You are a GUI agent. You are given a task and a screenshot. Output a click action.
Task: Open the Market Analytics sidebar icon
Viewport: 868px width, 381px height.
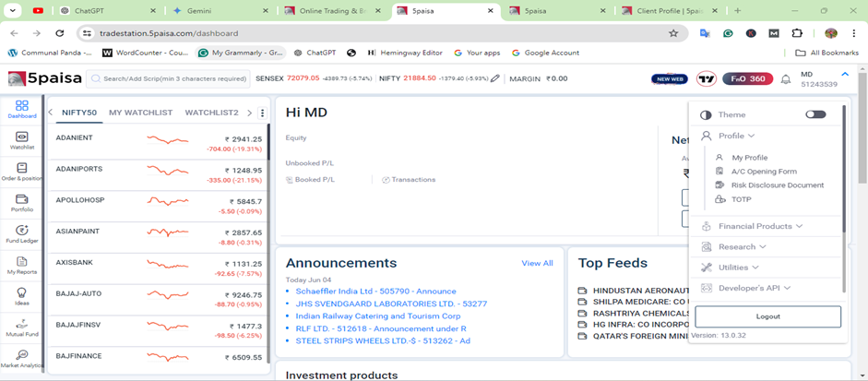point(21,358)
